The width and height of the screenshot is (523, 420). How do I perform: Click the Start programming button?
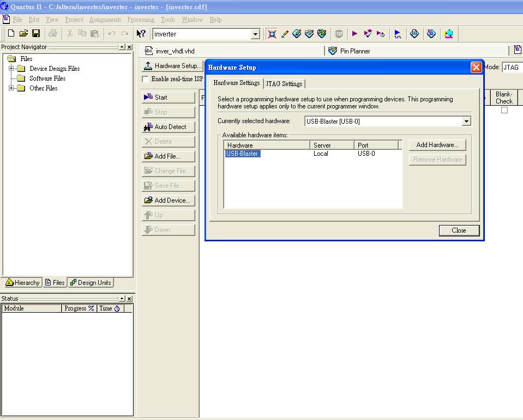point(168,98)
